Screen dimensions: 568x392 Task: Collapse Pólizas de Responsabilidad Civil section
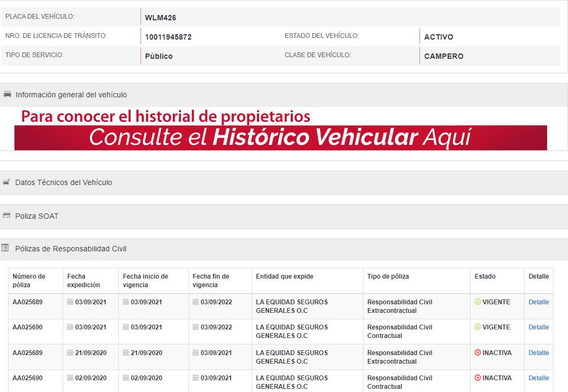coord(71,249)
